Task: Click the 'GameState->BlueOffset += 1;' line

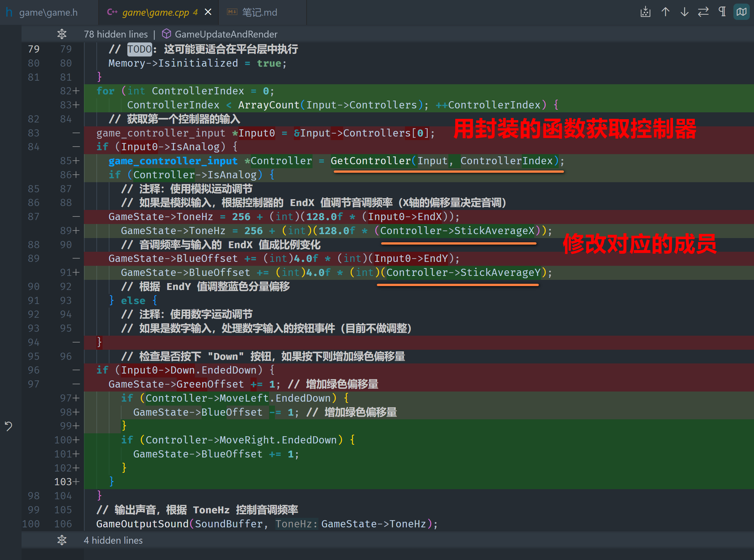Action: pos(216,454)
